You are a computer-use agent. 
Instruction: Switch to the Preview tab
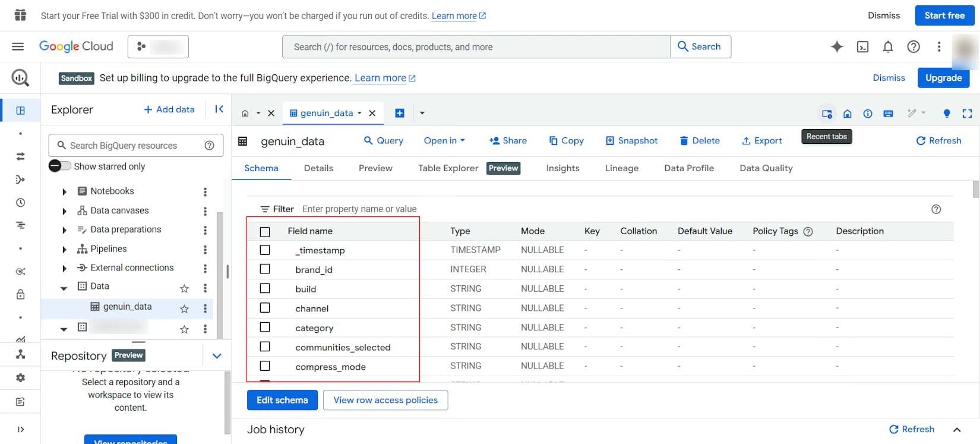[375, 168]
